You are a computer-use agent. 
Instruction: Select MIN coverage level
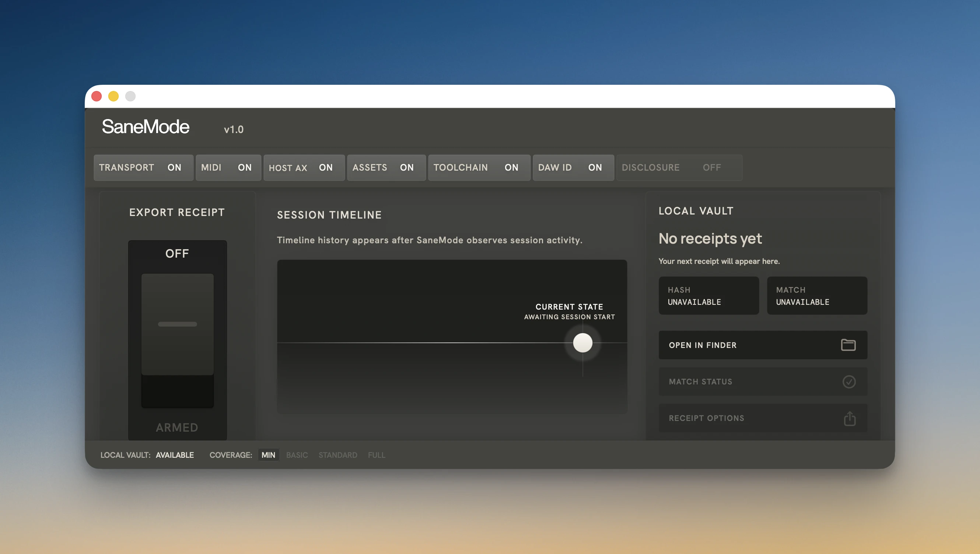click(x=268, y=455)
